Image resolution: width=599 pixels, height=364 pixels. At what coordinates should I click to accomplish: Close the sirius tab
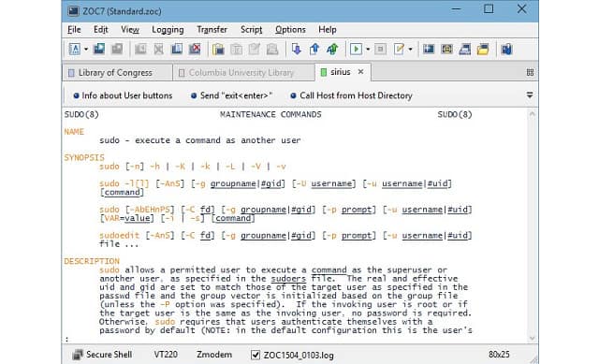[360, 72]
